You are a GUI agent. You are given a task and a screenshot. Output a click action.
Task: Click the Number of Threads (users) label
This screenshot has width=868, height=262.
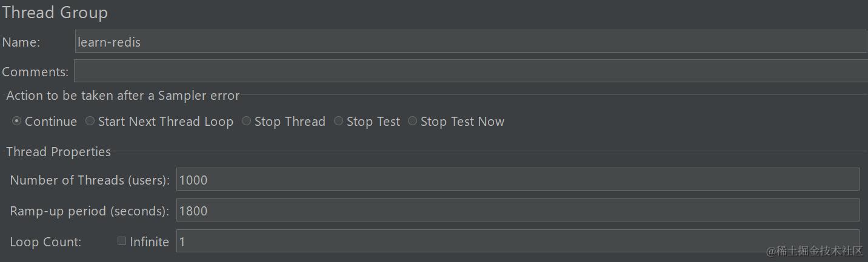pyautogui.click(x=90, y=180)
